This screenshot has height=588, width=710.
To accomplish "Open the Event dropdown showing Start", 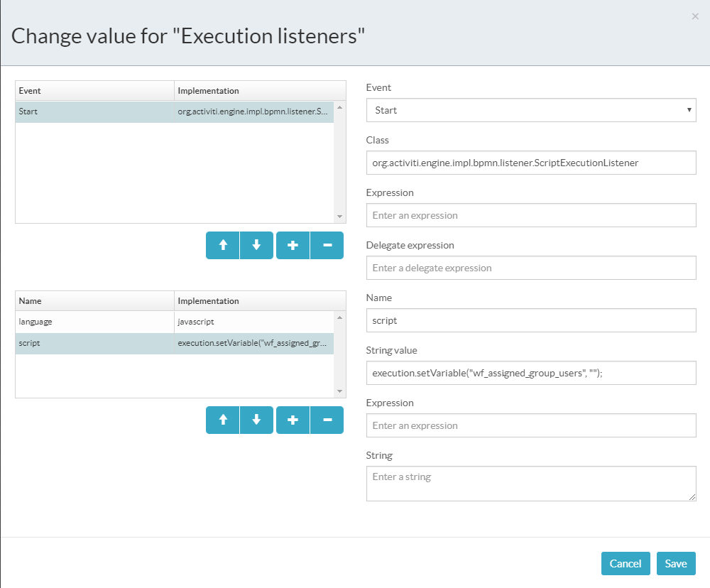I will [x=531, y=110].
